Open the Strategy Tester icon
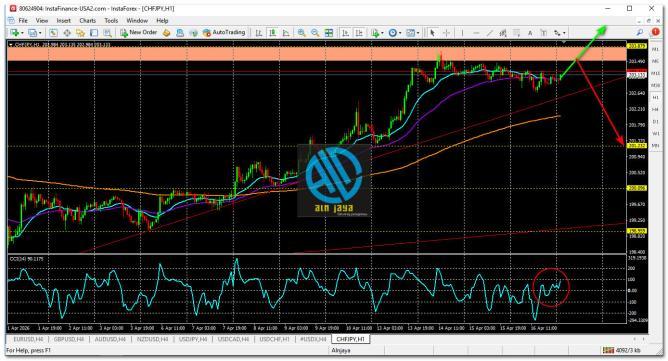 (x=108, y=33)
